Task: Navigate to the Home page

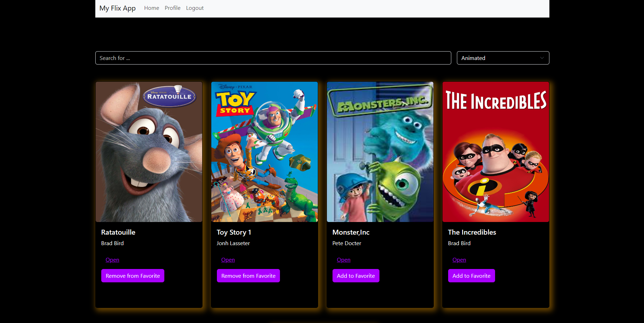Action: point(151,8)
